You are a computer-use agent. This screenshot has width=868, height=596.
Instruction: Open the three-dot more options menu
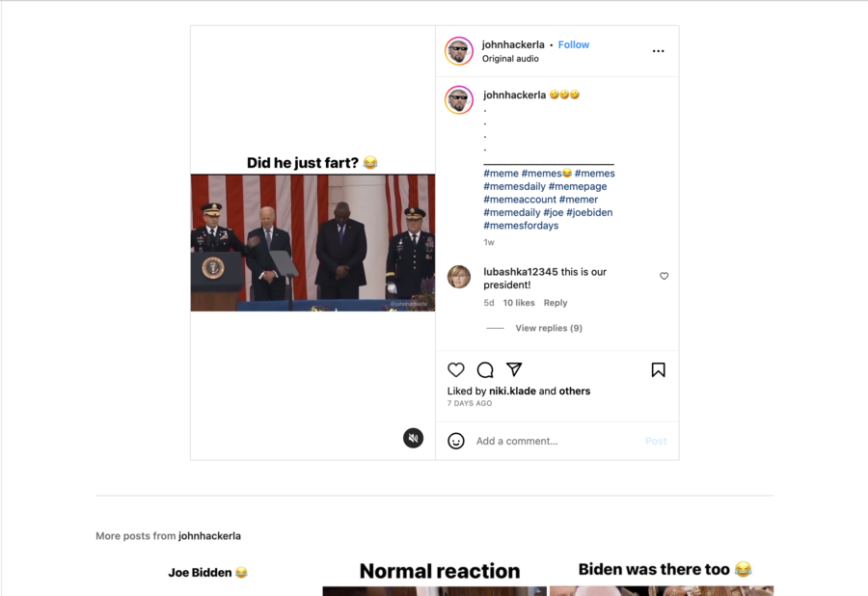point(658,51)
